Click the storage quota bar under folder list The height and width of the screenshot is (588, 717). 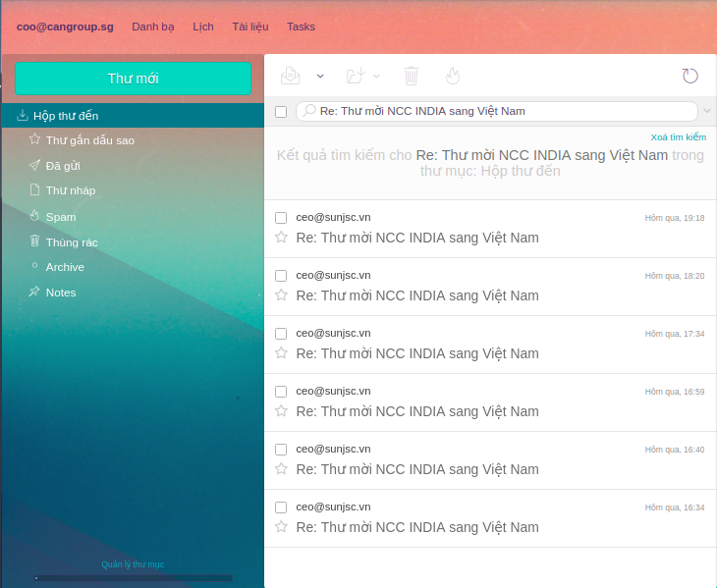coord(133,578)
